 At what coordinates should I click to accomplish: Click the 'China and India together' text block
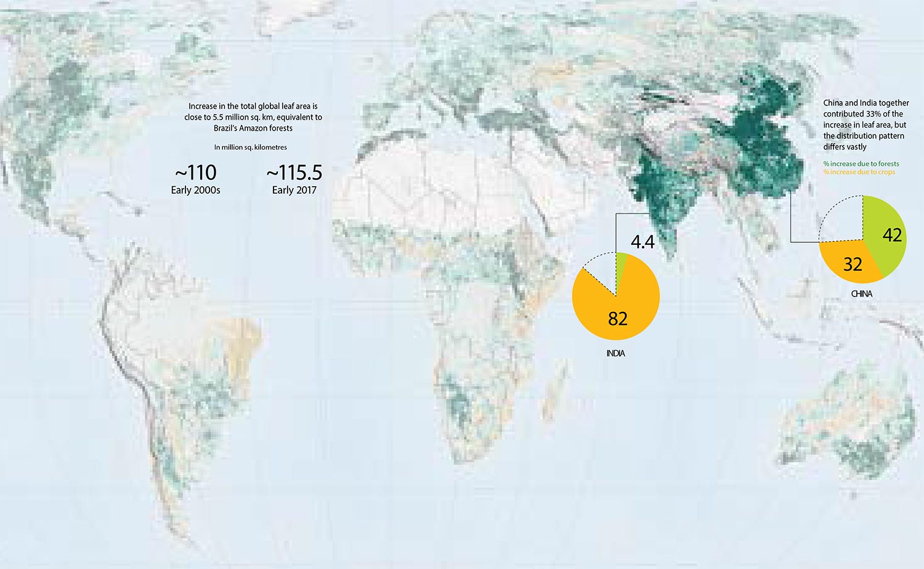[x=865, y=125]
